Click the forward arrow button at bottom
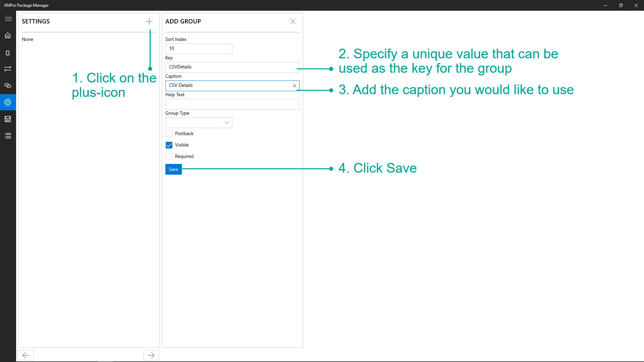This screenshot has height=362, width=644. 151,355
